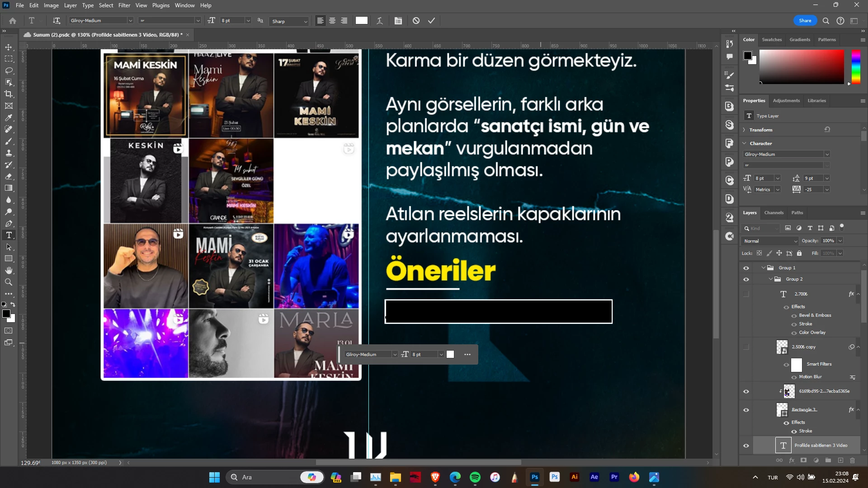
Task: Click the layer Opacity value field
Action: [828, 241]
